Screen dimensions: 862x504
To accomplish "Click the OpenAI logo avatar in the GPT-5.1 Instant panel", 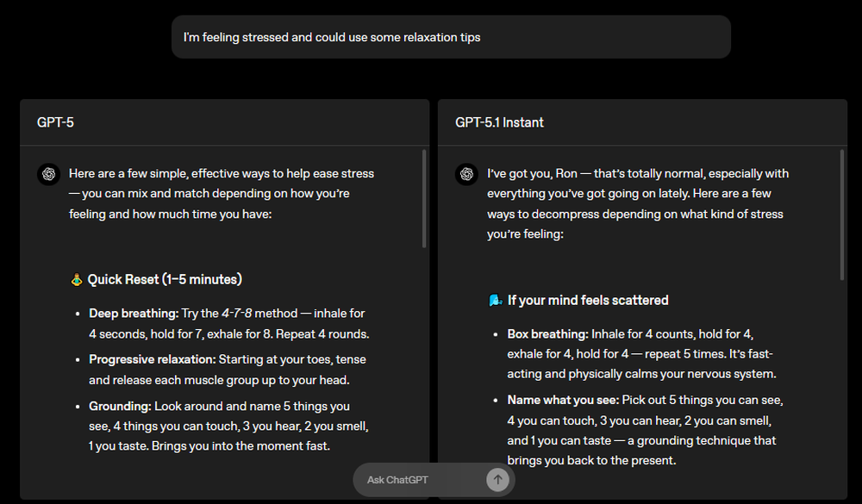I will (x=467, y=174).
